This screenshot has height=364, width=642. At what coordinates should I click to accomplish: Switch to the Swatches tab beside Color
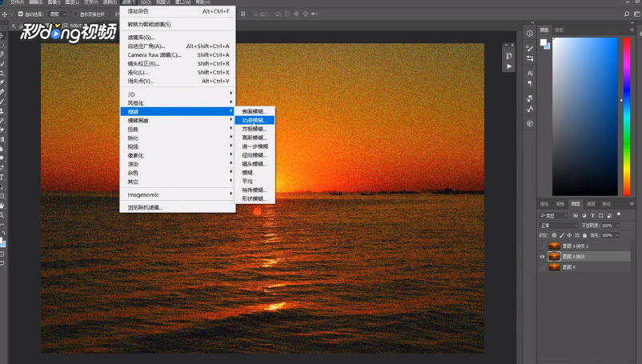[559, 30]
